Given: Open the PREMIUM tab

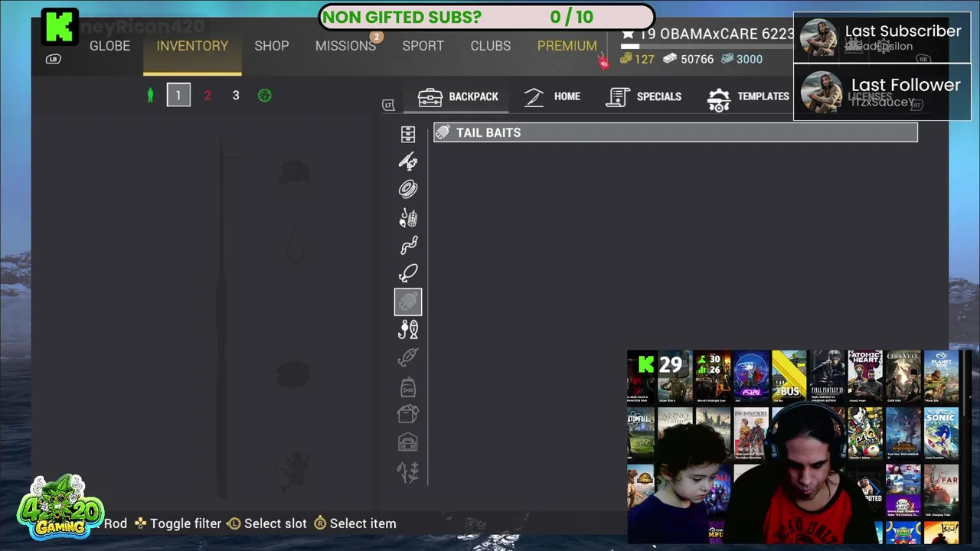Looking at the screenshot, I should click(567, 46).
